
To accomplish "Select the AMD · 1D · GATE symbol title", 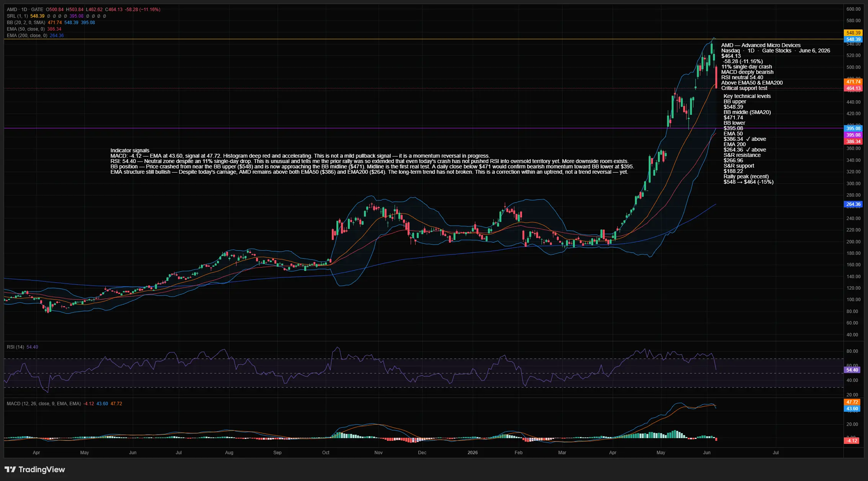I will [x=25, y=10].
